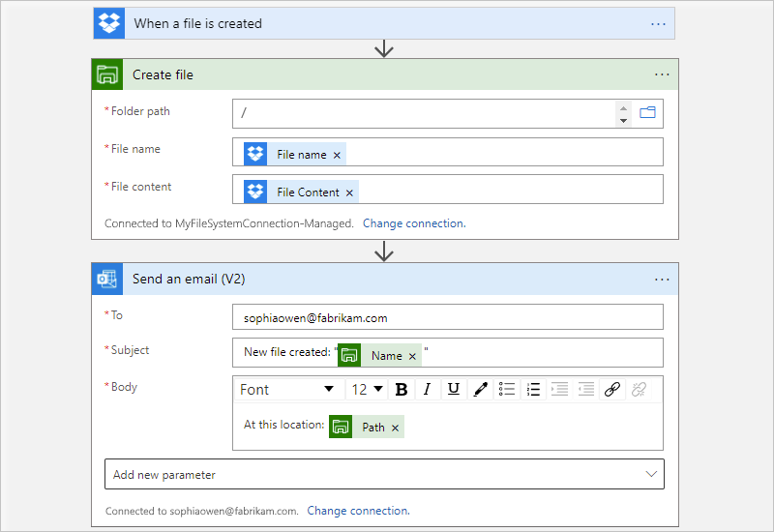Click the decrease indent icon
The height and width of the screenshot is (532, 774).
[x=559, y=390]
